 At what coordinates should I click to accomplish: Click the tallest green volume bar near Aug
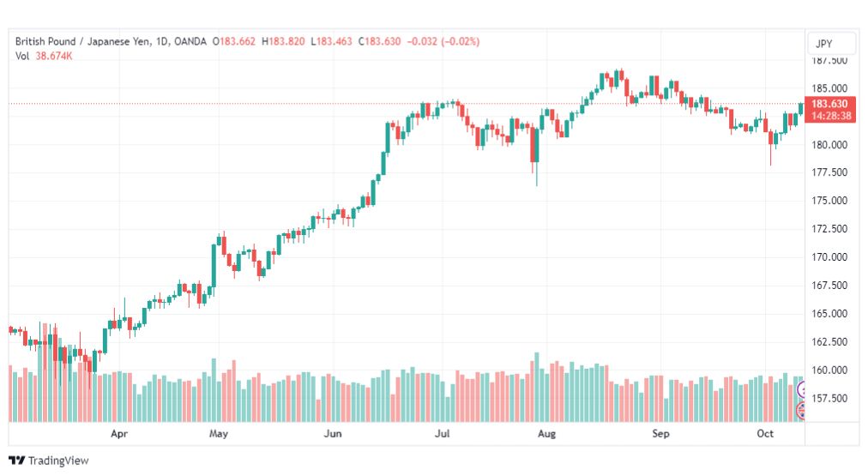point(536,387)
